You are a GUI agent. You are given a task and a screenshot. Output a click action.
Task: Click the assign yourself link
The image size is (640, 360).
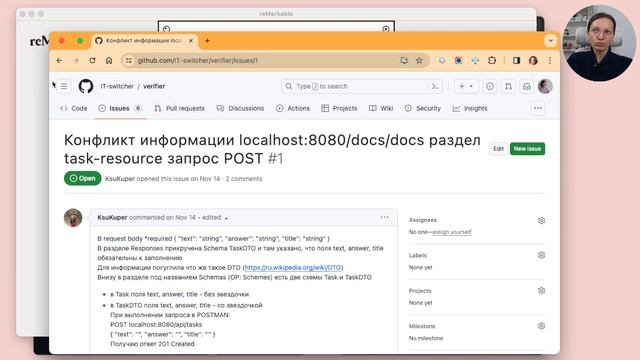click(452, 232)
